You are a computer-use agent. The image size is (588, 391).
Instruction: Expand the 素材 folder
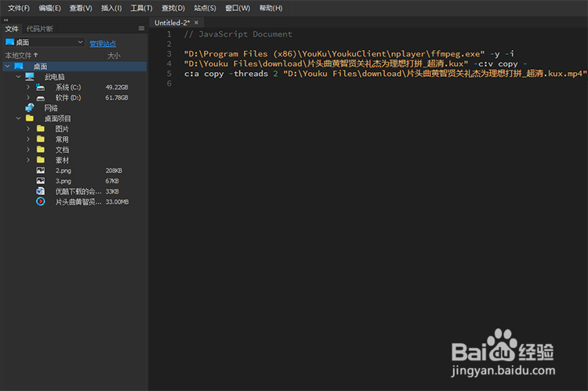28,160
